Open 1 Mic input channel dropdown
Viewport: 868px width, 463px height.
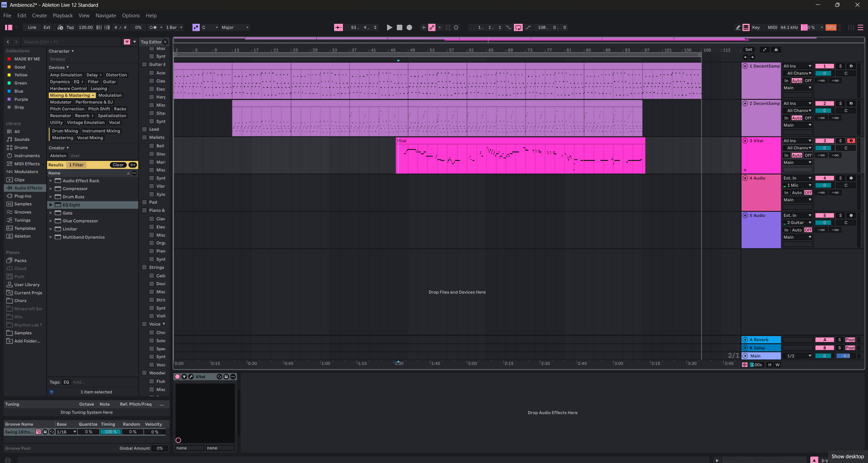coord(797,185)
